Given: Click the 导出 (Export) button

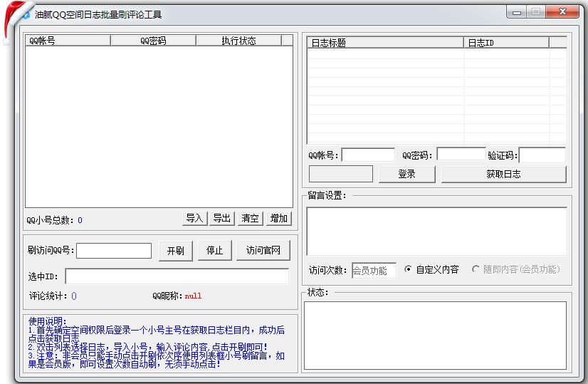Looking at the screenshot, I should pyautogui.click(x=222, y=219).
